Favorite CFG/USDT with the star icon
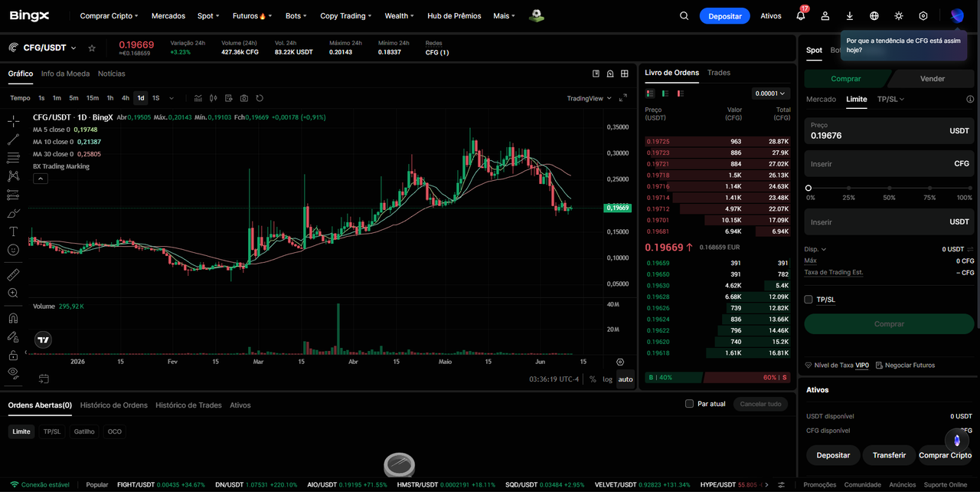The width and height of the screenshot is (980, 492). coord(92,48)
